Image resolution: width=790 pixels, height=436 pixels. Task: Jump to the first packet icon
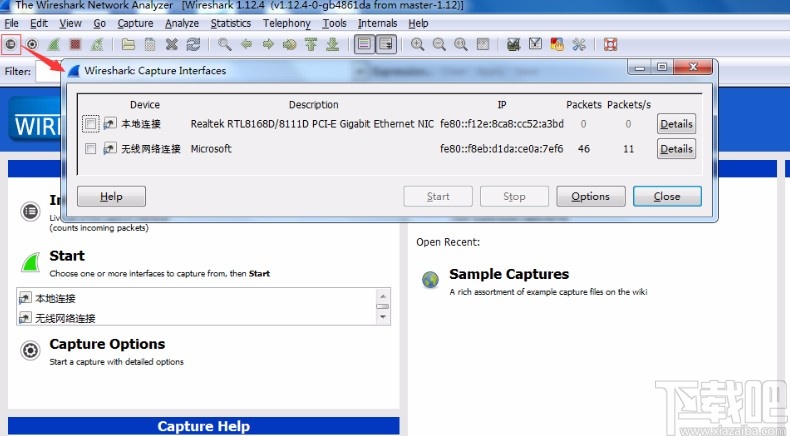coord(311,44)
